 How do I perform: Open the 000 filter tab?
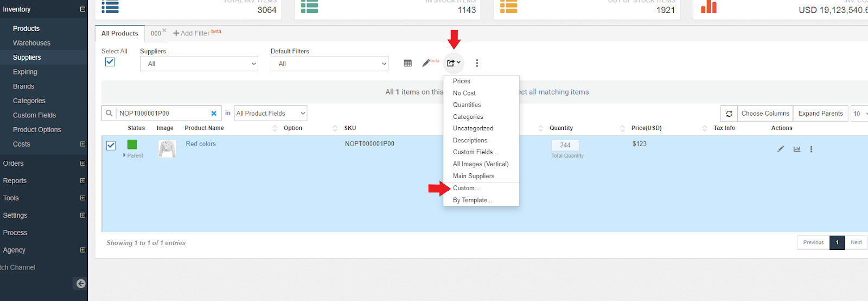pos(156,34)
